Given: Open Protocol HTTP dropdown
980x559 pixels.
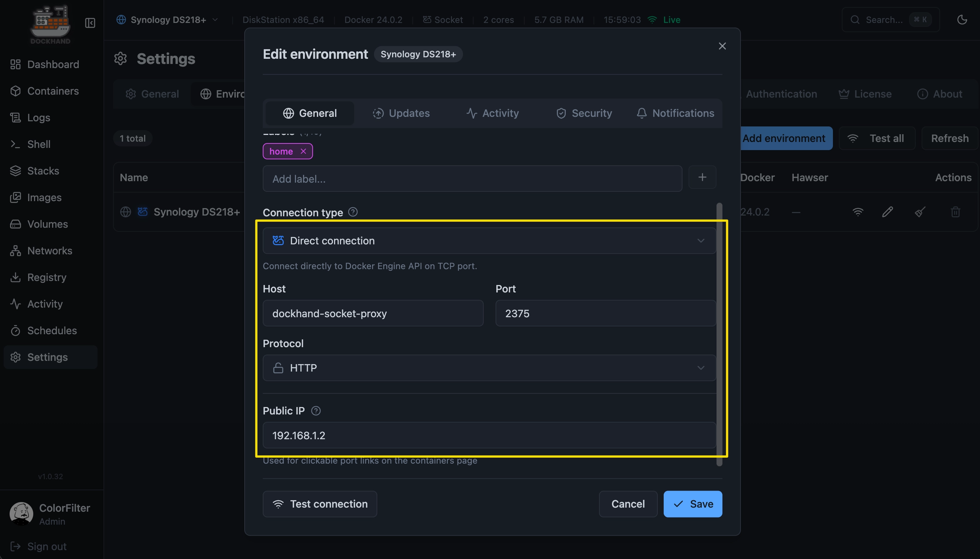Looking at the screenshot, I should point(489,368).
